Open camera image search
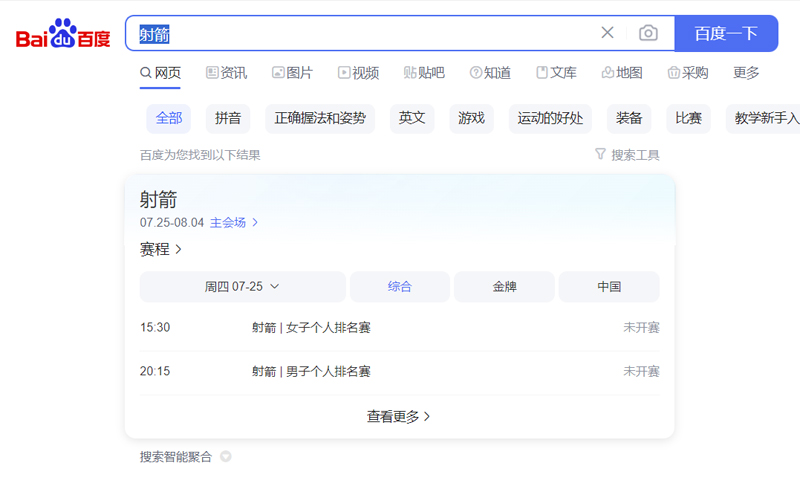Viewport: 800px width, 489px height. point(649,33)
